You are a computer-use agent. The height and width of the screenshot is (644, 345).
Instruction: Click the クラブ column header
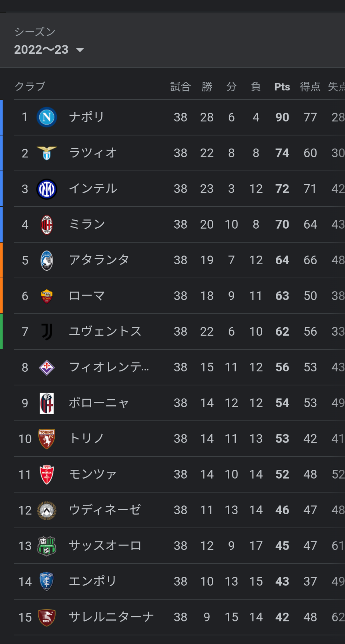point(30,86)
